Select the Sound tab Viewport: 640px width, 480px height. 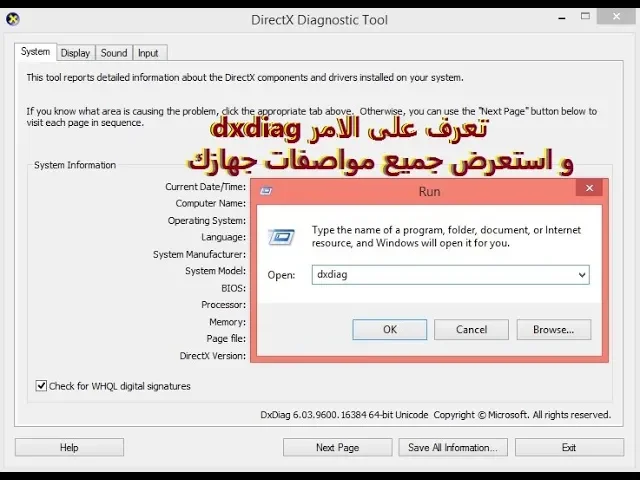pos(114,53)
